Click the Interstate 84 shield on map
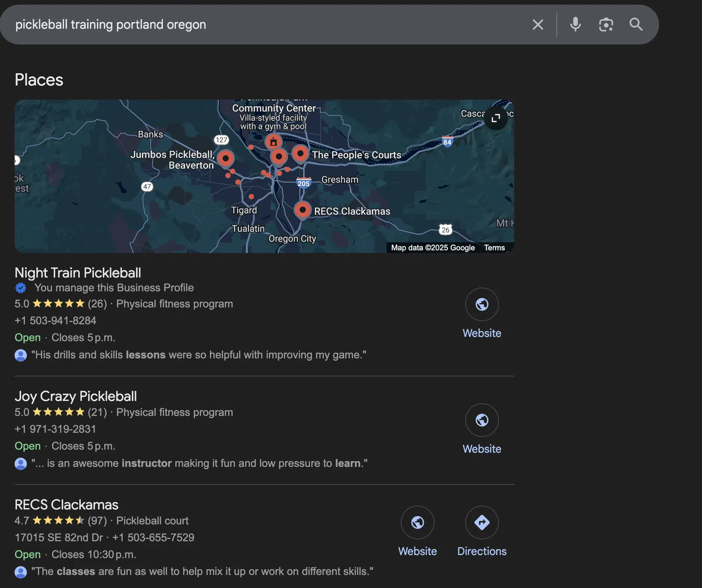 coord(447,141)
